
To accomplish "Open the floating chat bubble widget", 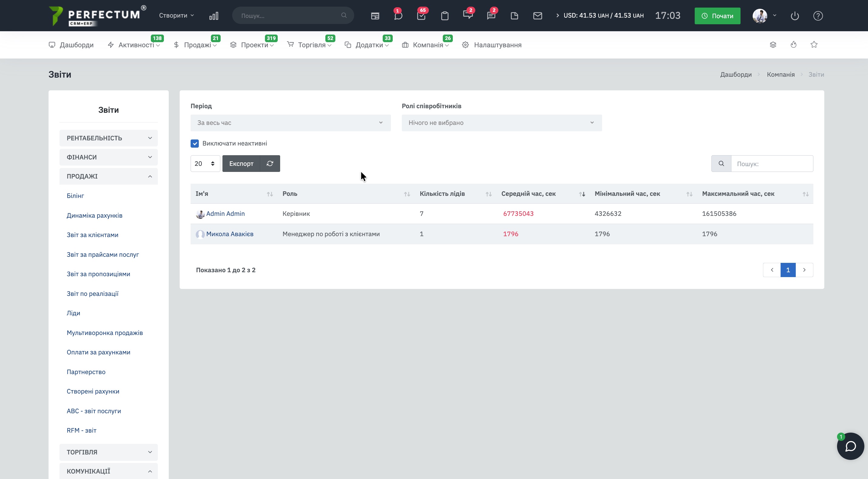I will (850, 446).
